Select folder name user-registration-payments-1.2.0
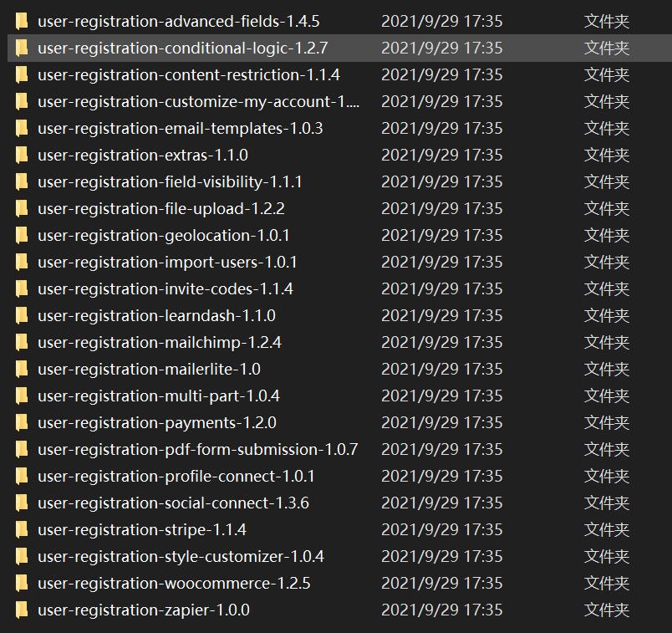 click(157, 423)
